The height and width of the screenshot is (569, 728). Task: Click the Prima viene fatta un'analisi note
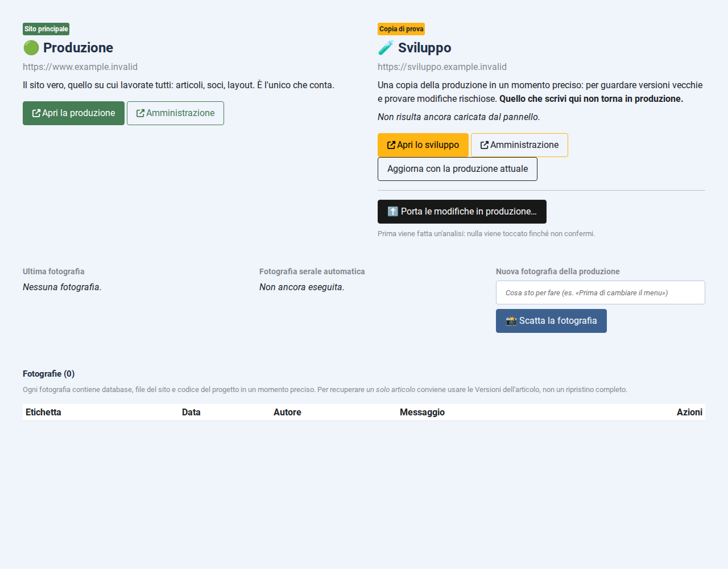(x=486, y=234)
